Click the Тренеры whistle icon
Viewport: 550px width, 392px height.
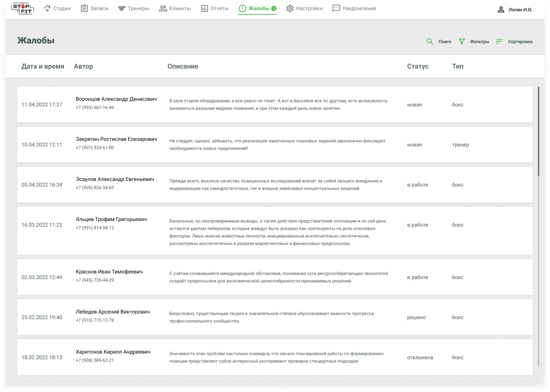[x=122, y=8]
